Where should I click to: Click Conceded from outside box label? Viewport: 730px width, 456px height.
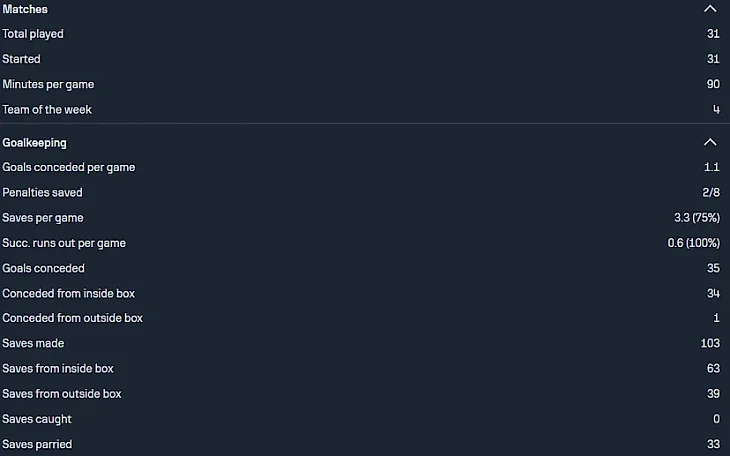(x=73, y=318)
